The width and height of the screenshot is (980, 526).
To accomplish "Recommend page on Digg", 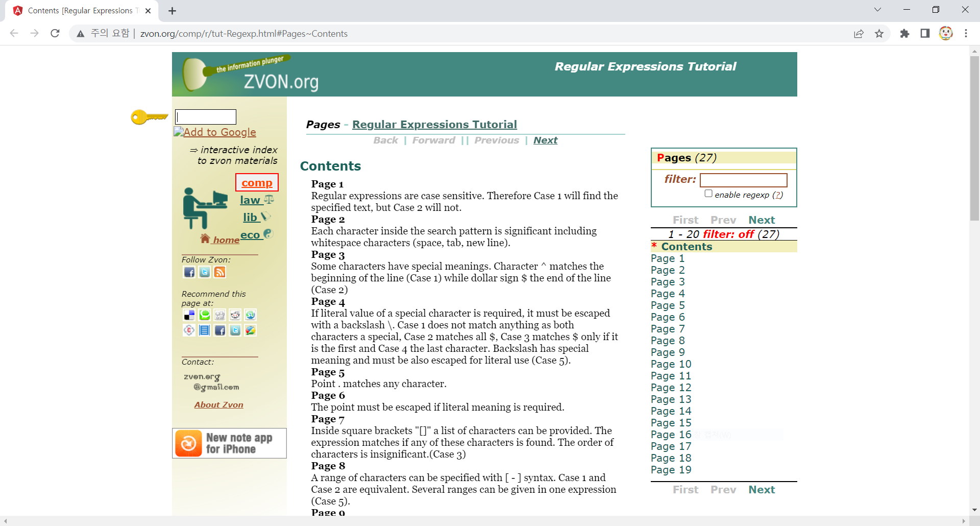I will [220, 315].
